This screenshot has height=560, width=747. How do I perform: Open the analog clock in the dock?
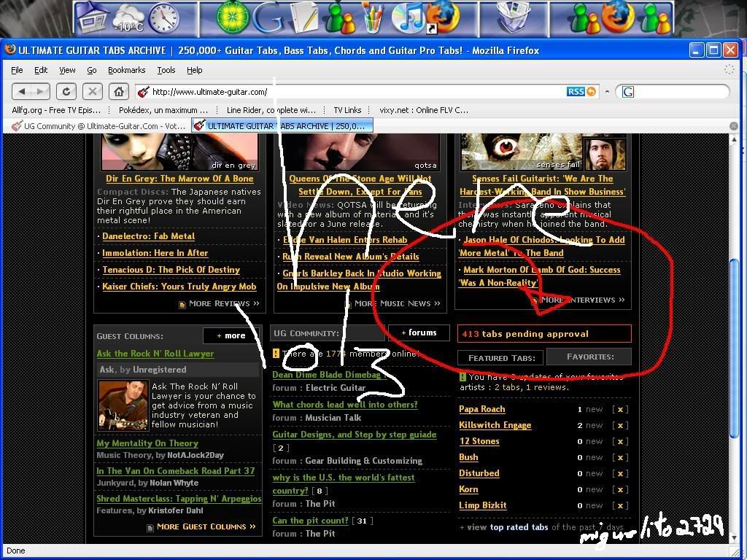pyautogui.click(x=164, y=18)
